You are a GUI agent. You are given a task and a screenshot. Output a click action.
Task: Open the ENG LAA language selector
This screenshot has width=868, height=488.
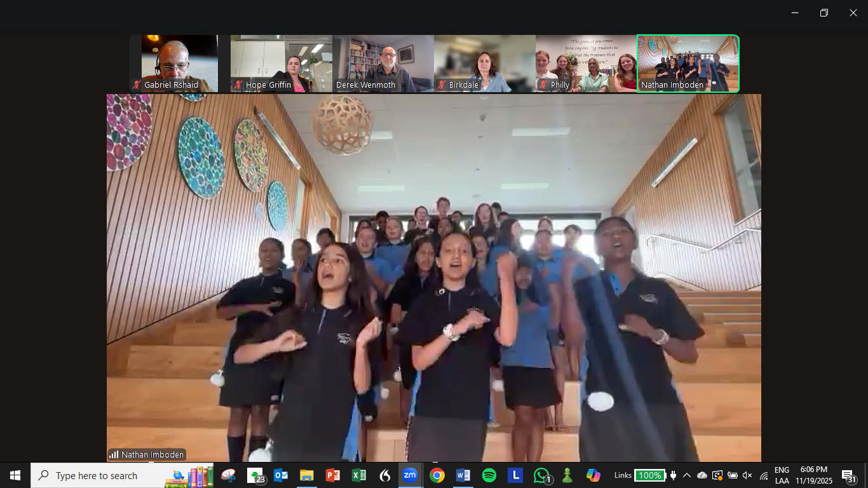point(782,475)
